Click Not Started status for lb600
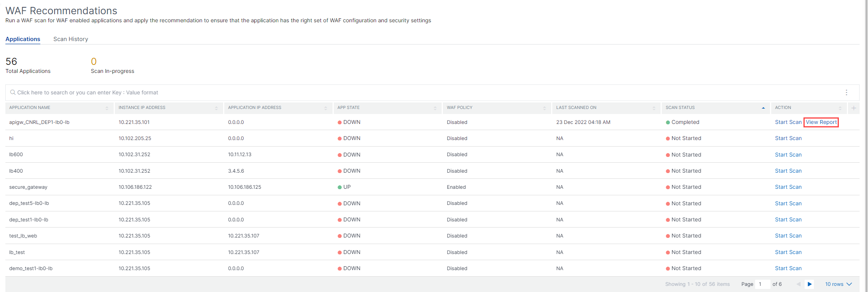 click(683, 155)
